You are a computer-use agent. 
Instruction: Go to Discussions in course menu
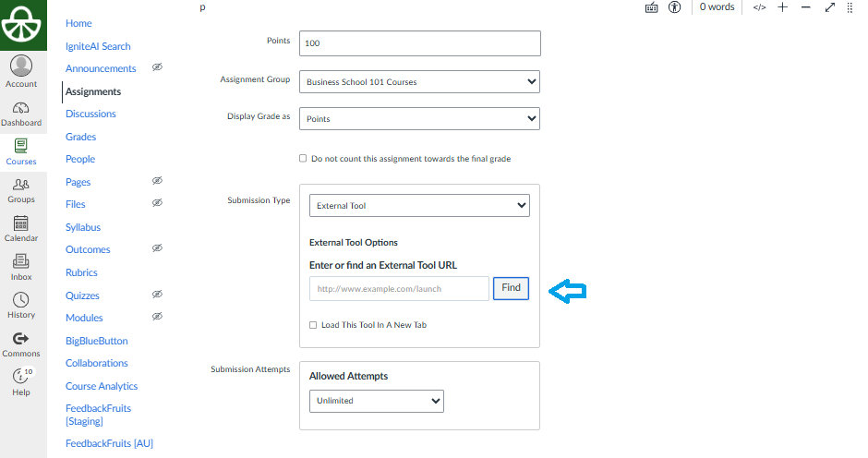pyautogui.click(x=90, y=114)
